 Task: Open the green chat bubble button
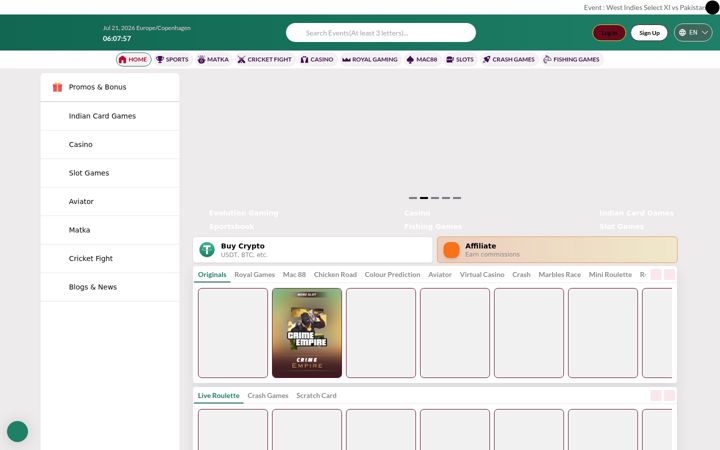(17, 432)
